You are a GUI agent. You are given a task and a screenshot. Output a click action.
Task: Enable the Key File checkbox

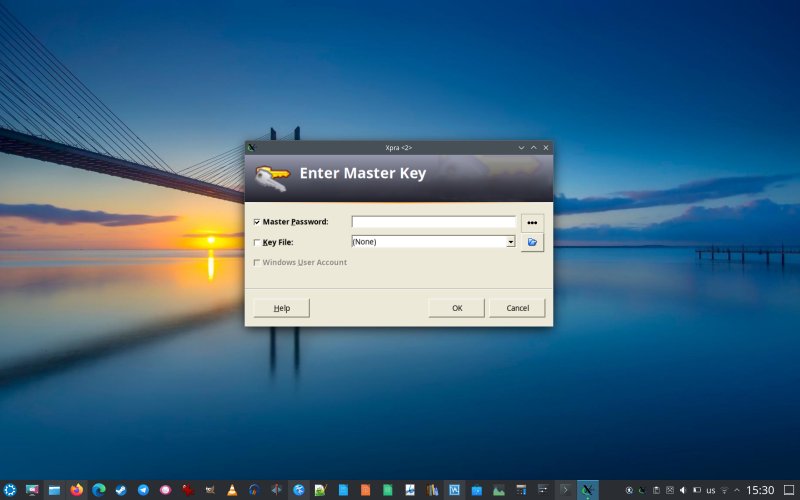pos(257,242)
